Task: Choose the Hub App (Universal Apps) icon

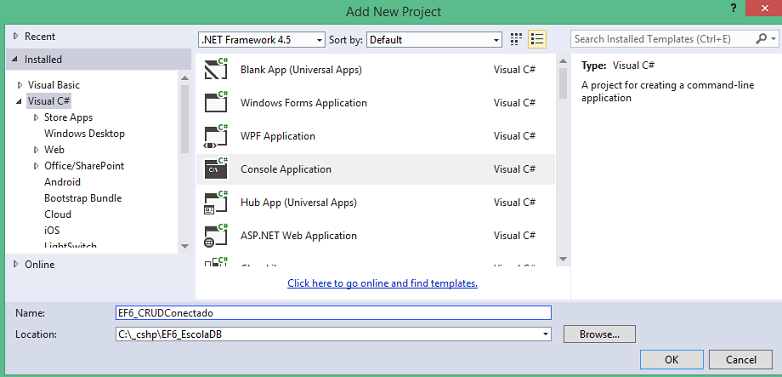Action: pos(216,202)
